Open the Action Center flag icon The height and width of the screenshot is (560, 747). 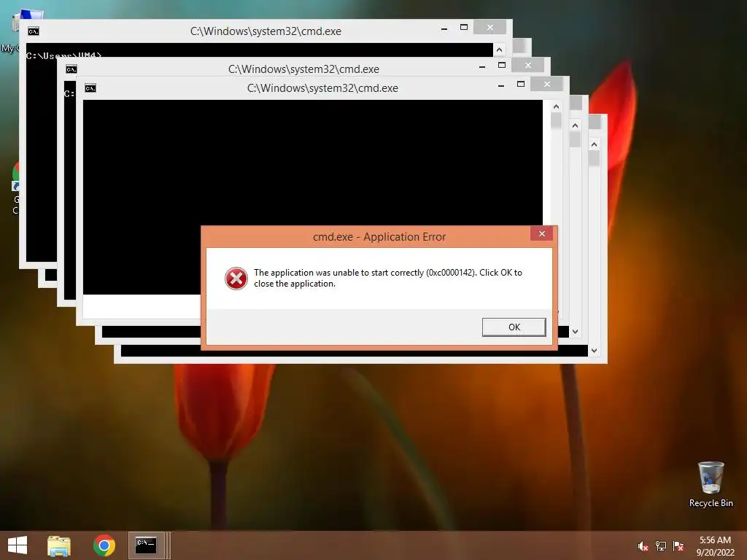pos(678,546)
